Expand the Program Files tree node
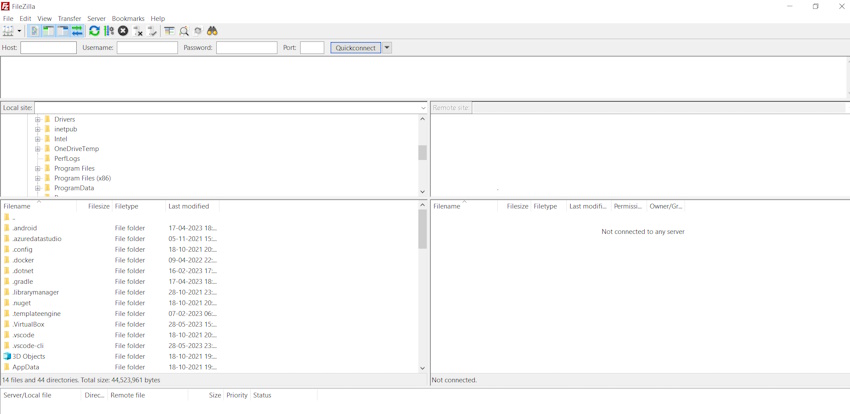Screen dimensions: 850x414 coord(38,169)
